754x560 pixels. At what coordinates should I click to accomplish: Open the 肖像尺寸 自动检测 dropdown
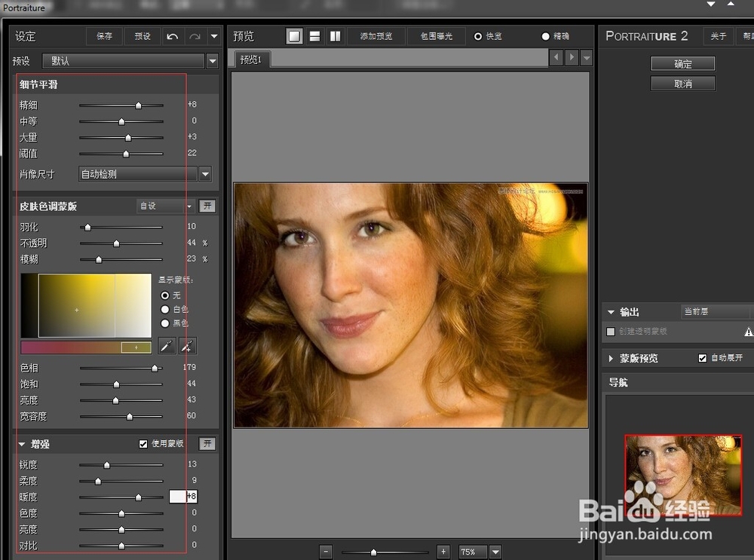point(205,174)
